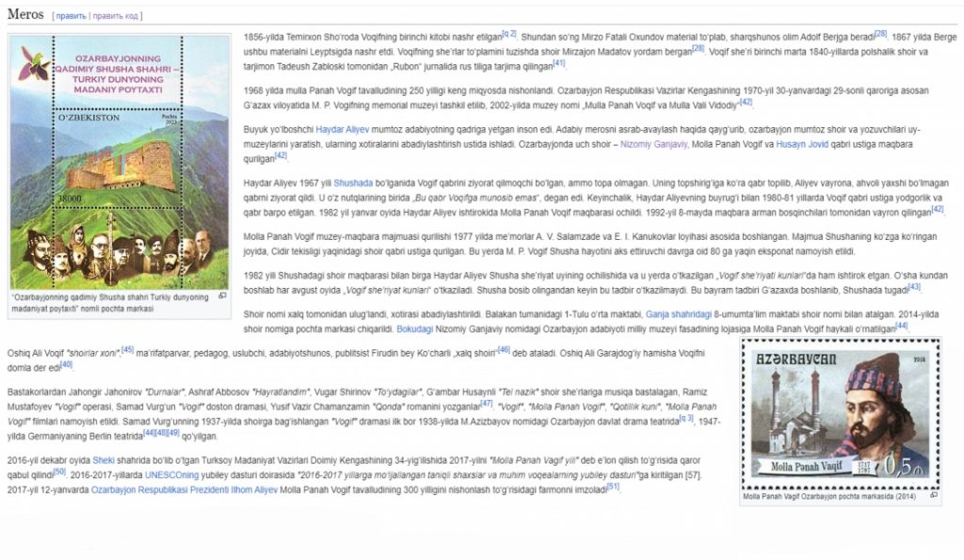Image resolution: width=964 pixels, height=560 pixels.
Task: Click footnote [43] after 'Shushada tugadi'
Action: pos(914,286)
